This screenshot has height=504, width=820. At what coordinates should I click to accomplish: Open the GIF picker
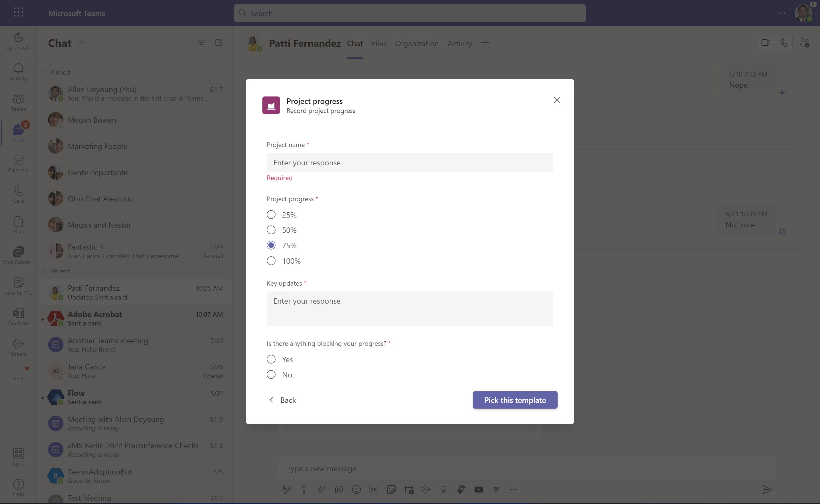374,489
